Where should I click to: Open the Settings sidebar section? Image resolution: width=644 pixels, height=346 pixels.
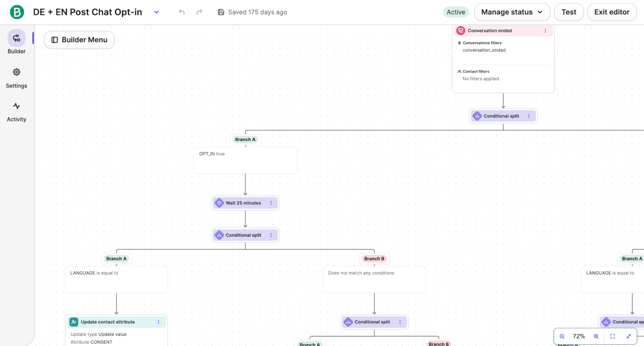pos(17,78)
